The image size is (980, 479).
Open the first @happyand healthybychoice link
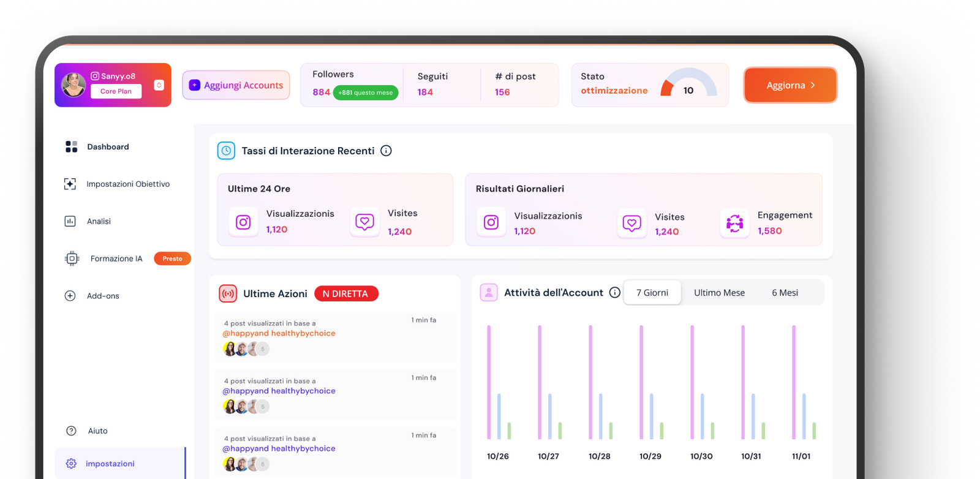click(x=279, y=333)
